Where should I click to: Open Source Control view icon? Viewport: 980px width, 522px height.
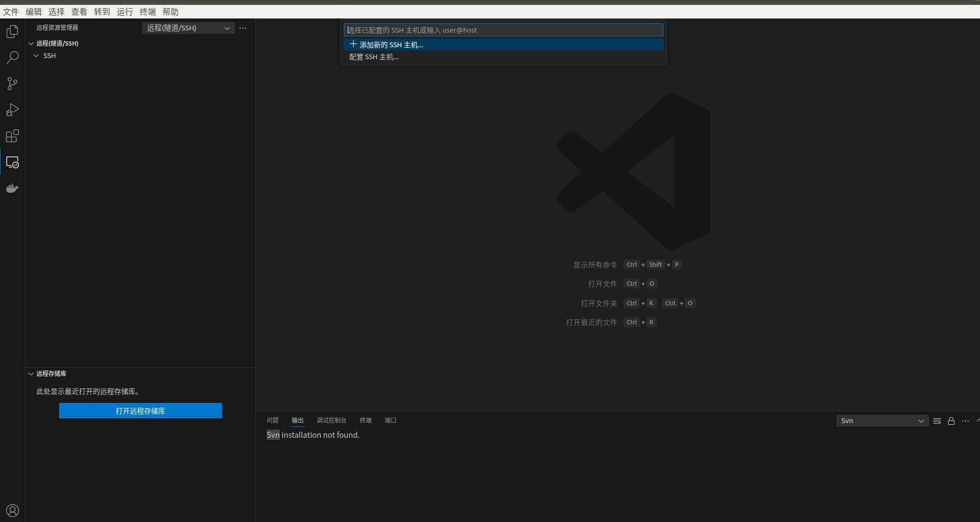[12, 84]
